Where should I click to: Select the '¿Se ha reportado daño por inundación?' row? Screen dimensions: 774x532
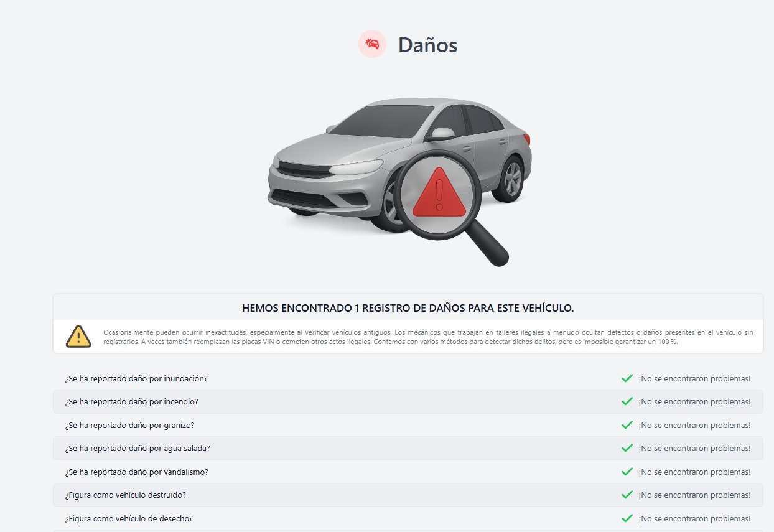(136, 378)
